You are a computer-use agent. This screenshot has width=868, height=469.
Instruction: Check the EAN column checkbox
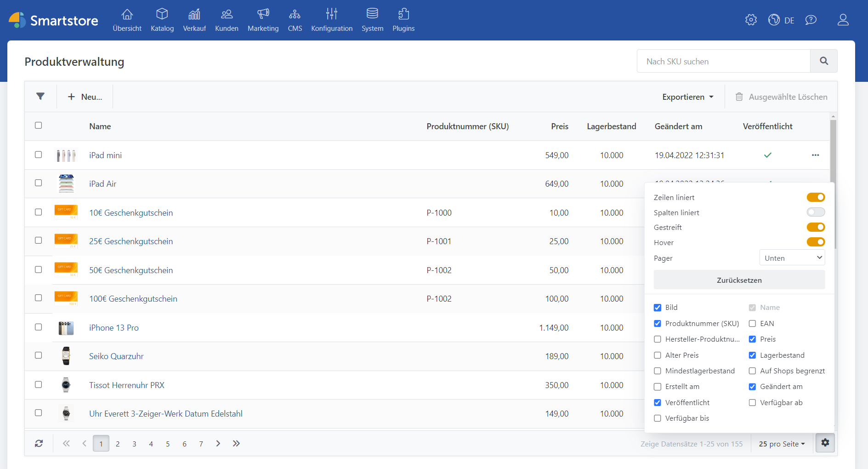tap(752, 324)
